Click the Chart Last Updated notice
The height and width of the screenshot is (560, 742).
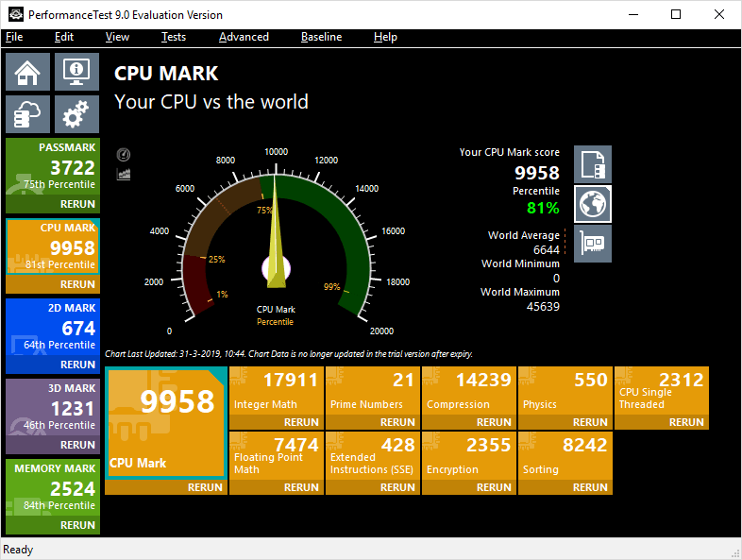click(x=289, y=354)
